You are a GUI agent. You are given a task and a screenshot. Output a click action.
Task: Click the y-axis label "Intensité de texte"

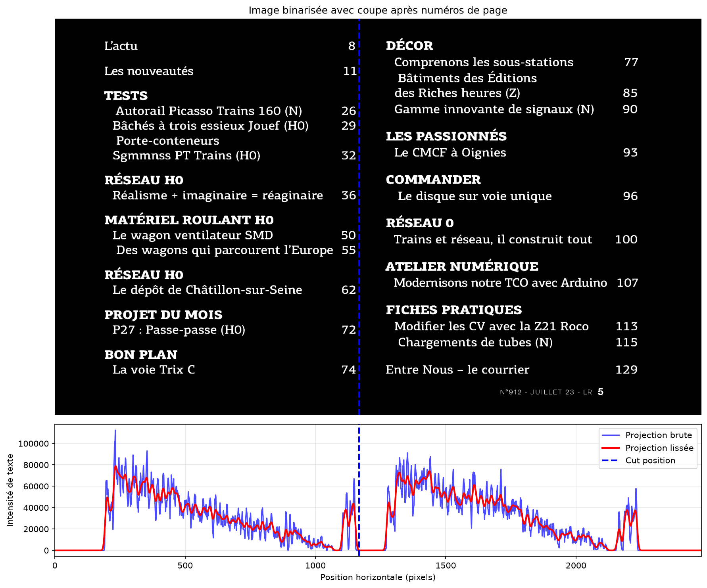pos(10,490)
